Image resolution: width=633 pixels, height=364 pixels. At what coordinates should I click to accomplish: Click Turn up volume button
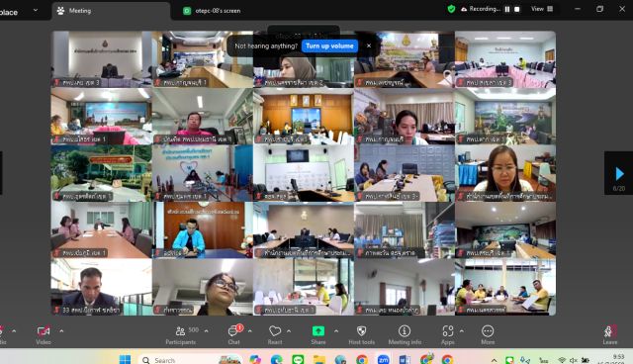(x=329, y=46)
